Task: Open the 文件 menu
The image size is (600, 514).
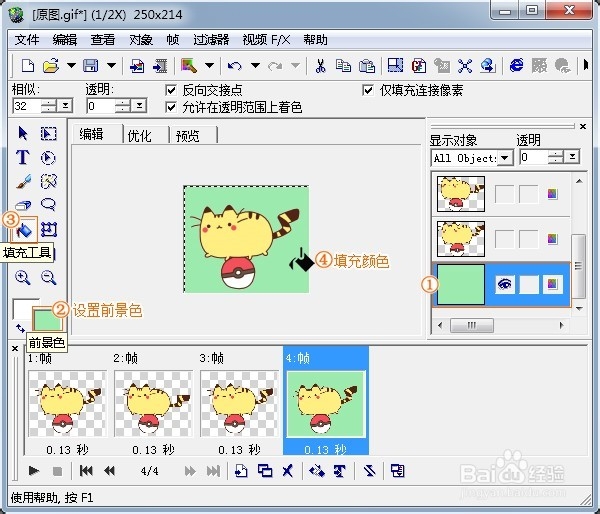Action: click(x=27, y=39)
